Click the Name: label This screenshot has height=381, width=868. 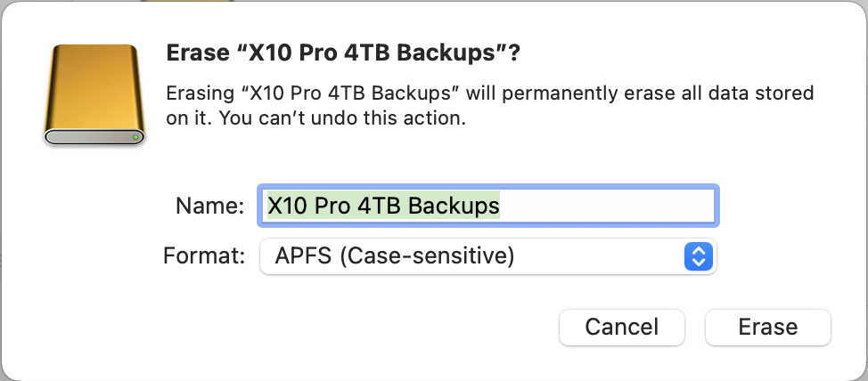click(209, 207)
